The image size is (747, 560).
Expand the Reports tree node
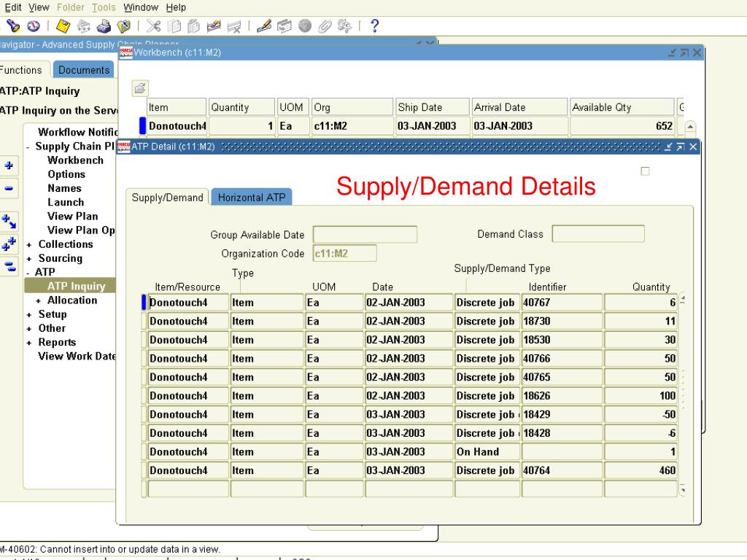[28, 343]
